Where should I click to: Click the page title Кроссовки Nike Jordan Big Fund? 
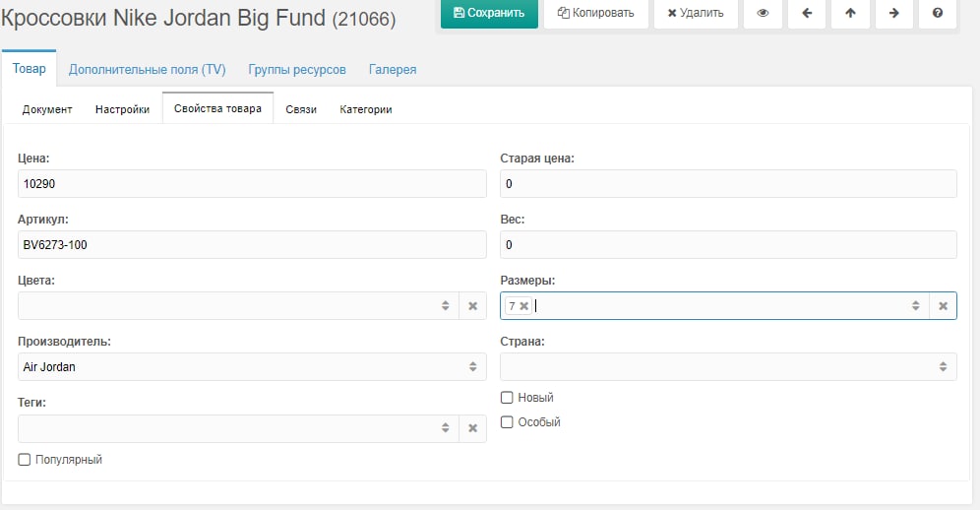point(163,18)
